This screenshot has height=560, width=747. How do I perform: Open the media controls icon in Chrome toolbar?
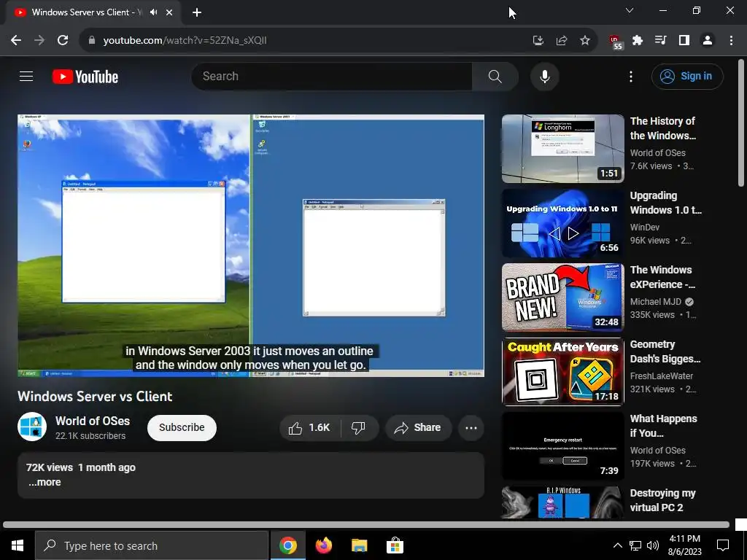[661, 41]
